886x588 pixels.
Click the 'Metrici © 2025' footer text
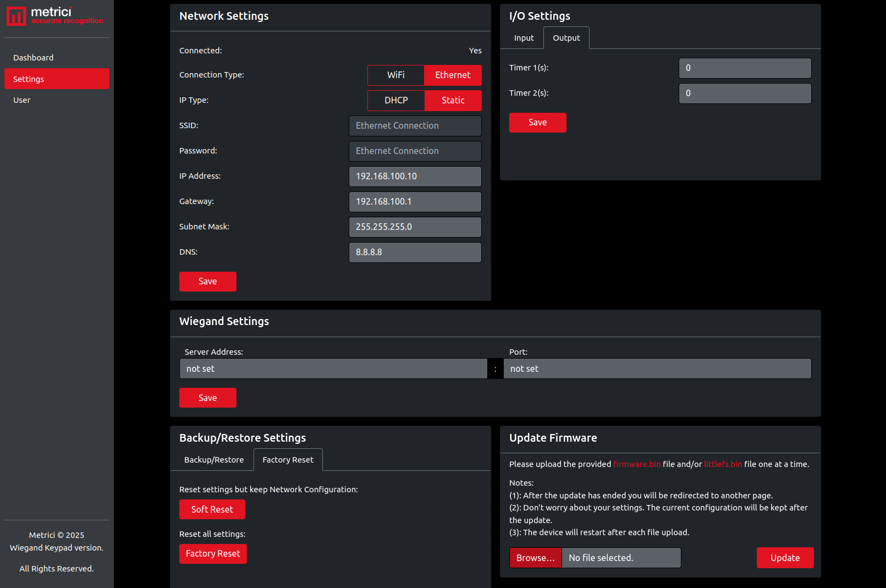pyautogui.click(x=57, y=535)
